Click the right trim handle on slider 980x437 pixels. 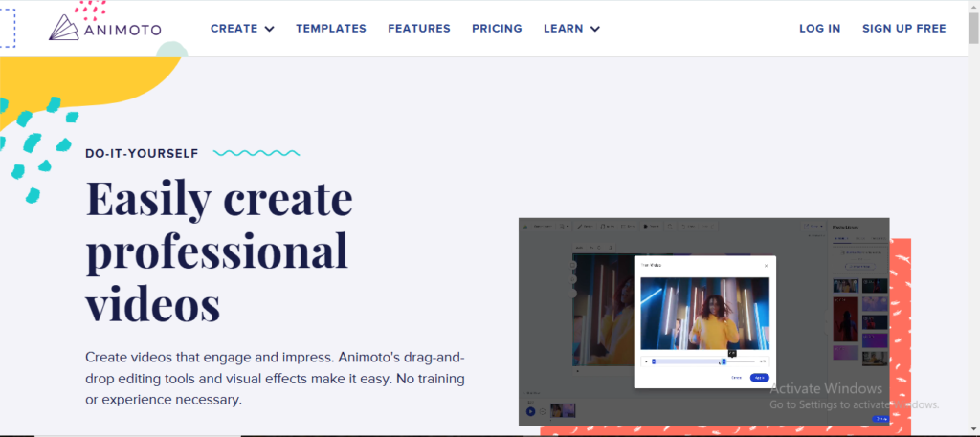pos(724,361)
